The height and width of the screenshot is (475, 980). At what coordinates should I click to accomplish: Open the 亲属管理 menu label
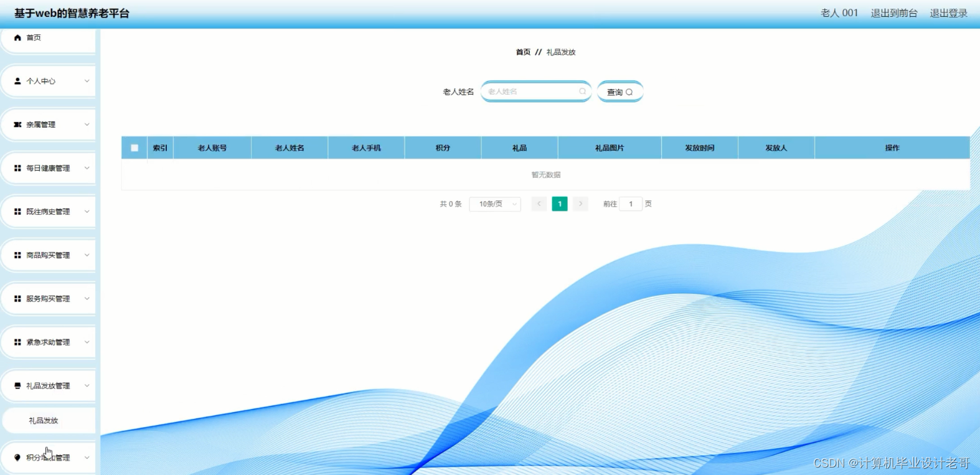[x=41, y=125]
